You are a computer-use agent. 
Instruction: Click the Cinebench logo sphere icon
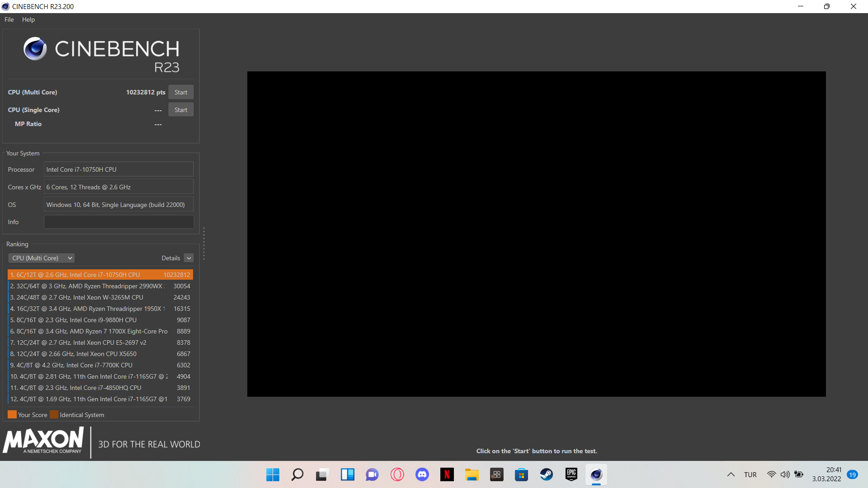tap(35, 49)
